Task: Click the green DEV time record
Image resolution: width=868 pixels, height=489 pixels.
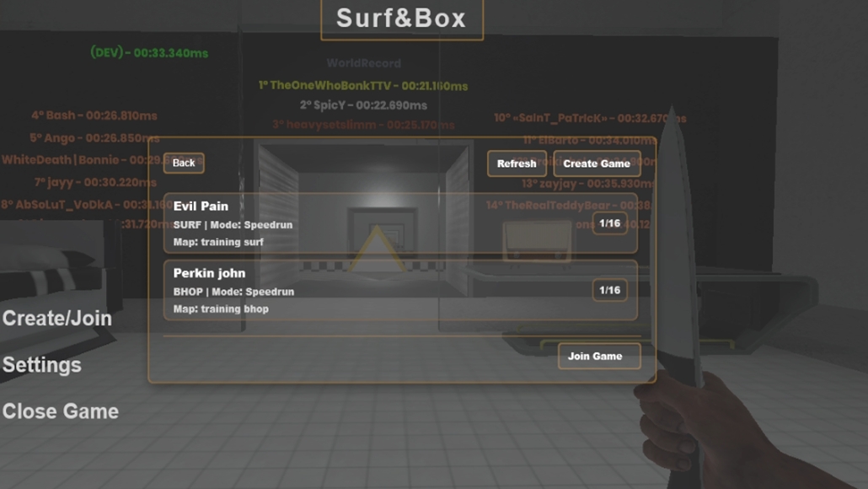Action: (149, 53)
